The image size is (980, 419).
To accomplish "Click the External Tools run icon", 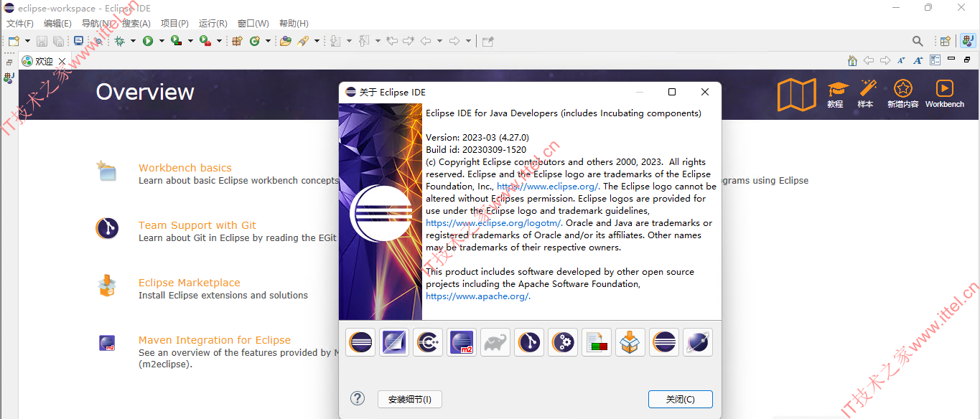I will [x=205, y=41].
